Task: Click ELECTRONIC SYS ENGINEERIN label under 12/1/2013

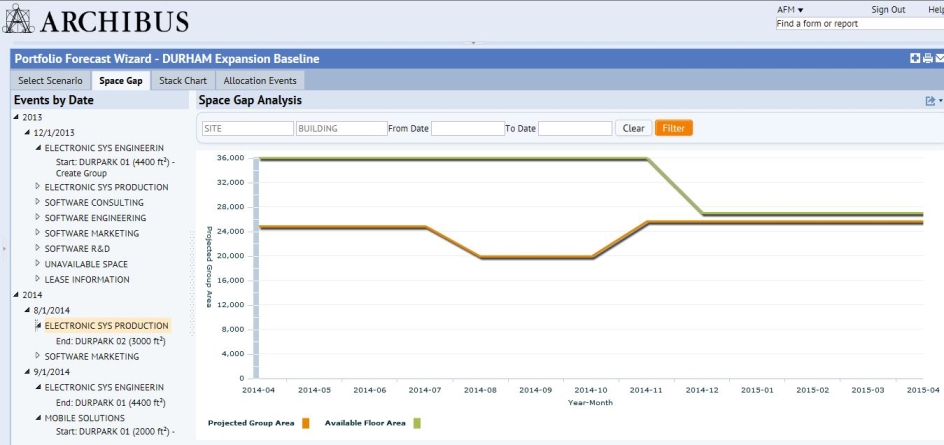Action: pos(104,148)
